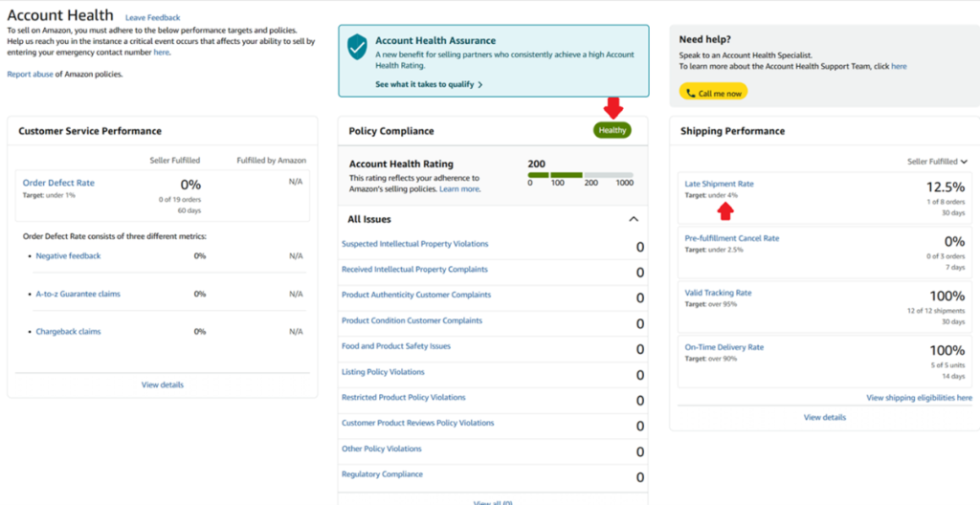
Task: Click the Healthy status badge
Action: click(x=612, y=130)
